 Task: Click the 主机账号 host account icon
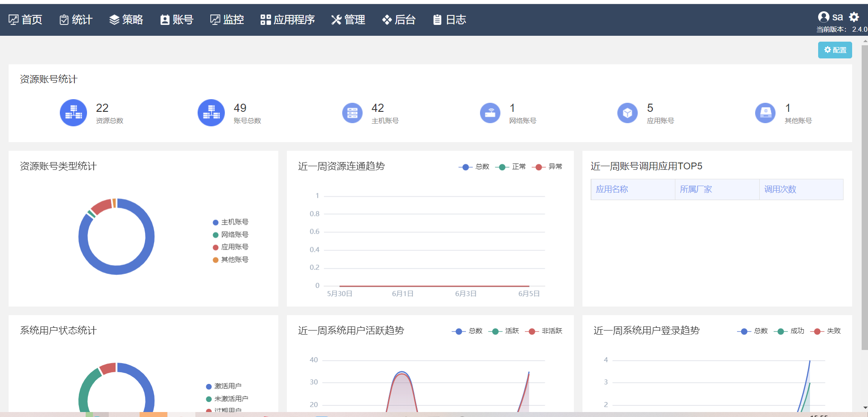click(x=352, y=113)
